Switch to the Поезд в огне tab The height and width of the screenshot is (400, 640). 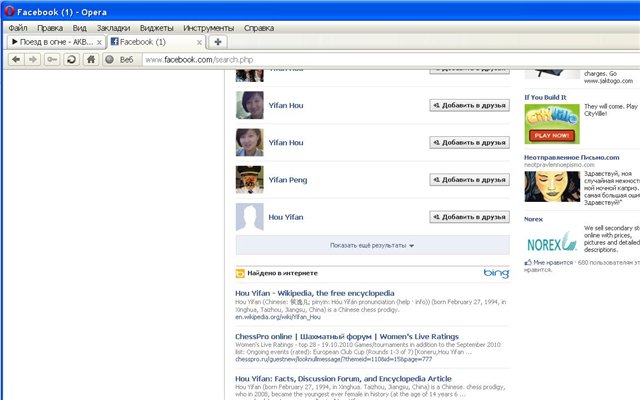[x=52, y=43]
